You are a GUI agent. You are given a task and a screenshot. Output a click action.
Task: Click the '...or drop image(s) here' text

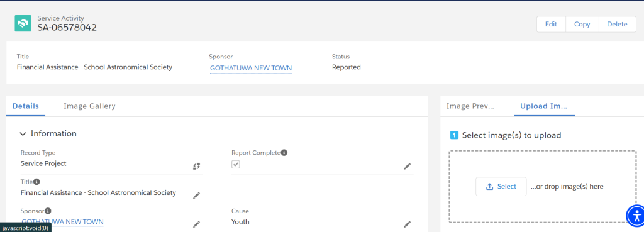click(567, 187)
